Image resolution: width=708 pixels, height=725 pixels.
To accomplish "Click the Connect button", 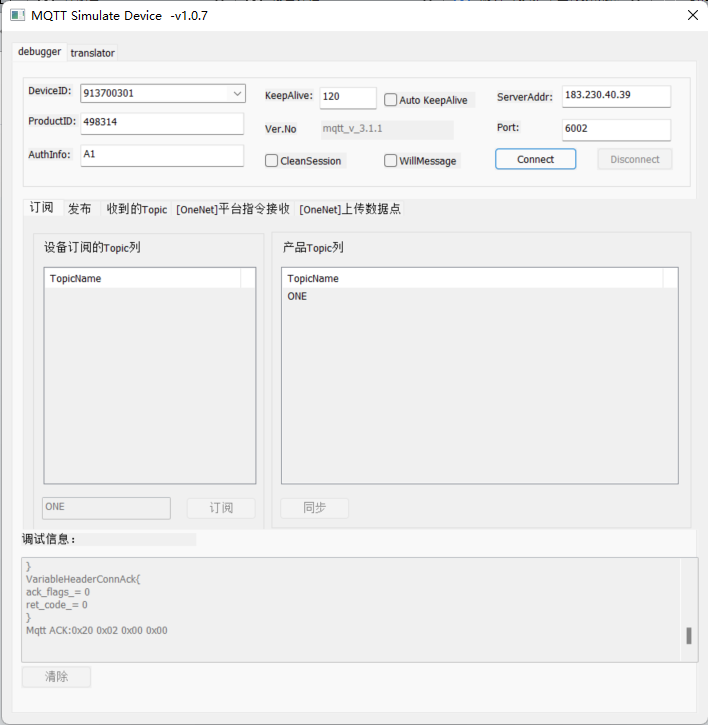I will (x=536, y=159).
